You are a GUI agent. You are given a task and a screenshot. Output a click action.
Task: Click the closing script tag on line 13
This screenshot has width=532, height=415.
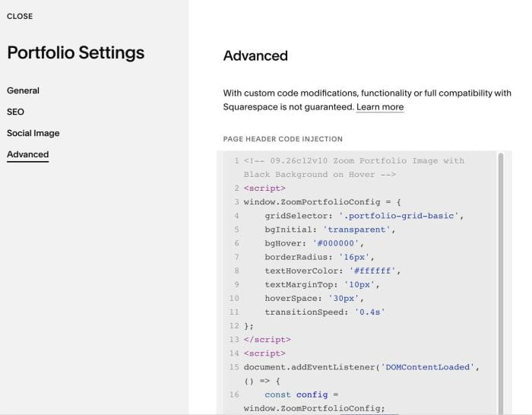(x=268, y=340)
